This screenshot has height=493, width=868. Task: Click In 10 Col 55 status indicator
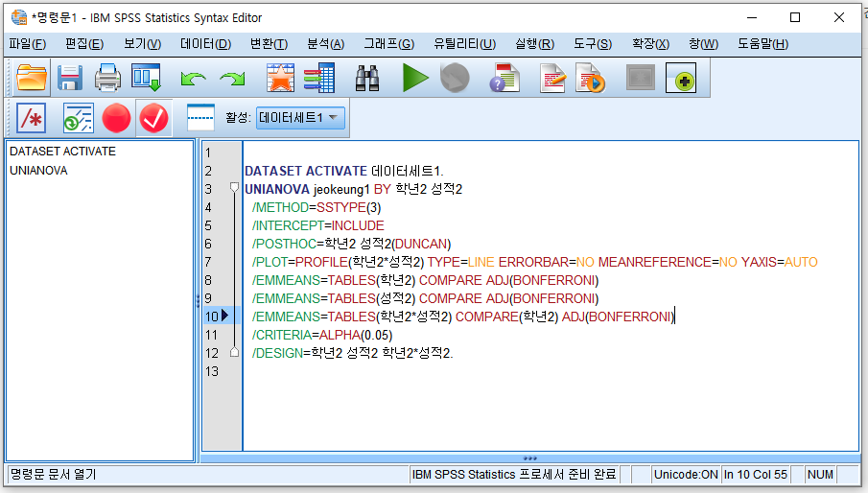pos(755,474)
